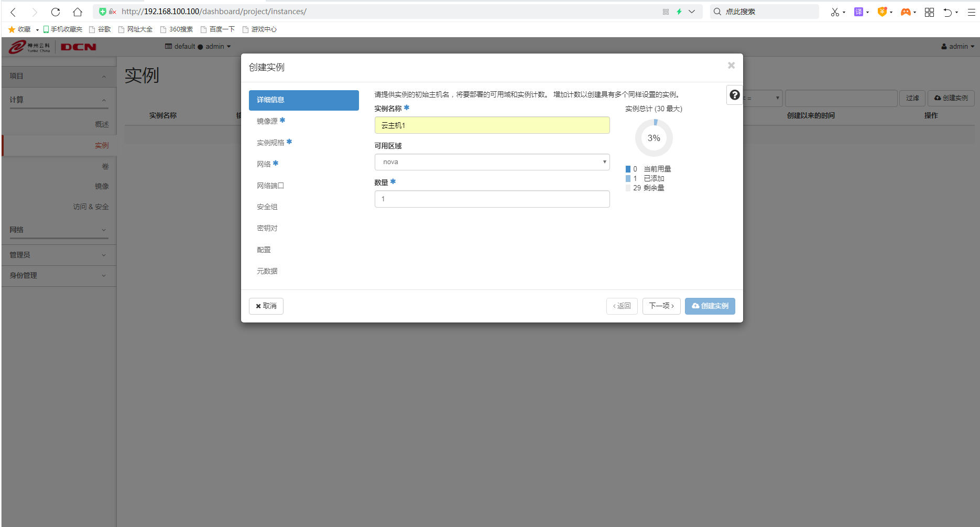Click the 取消 cancel button

[x=266, y=306]
